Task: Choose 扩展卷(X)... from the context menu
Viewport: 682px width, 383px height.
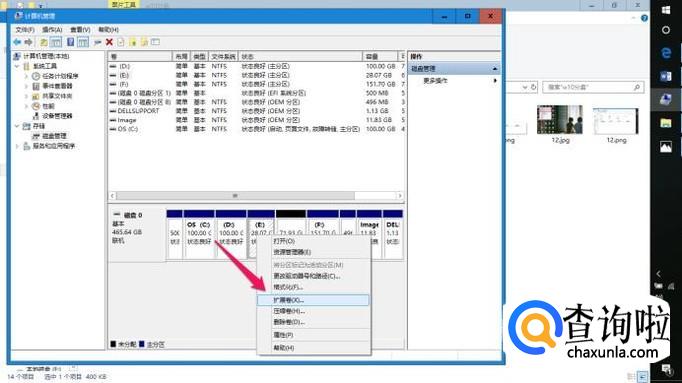Action: click(x=313, y=300)
